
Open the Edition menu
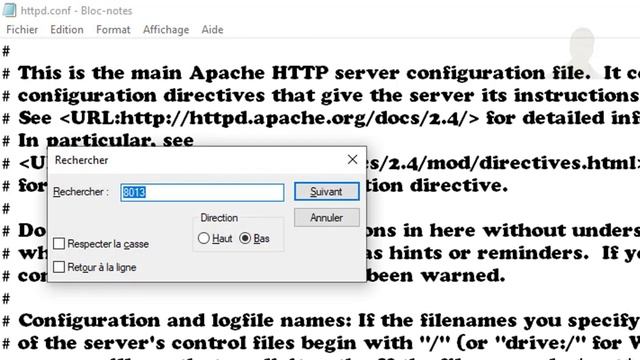67,30
